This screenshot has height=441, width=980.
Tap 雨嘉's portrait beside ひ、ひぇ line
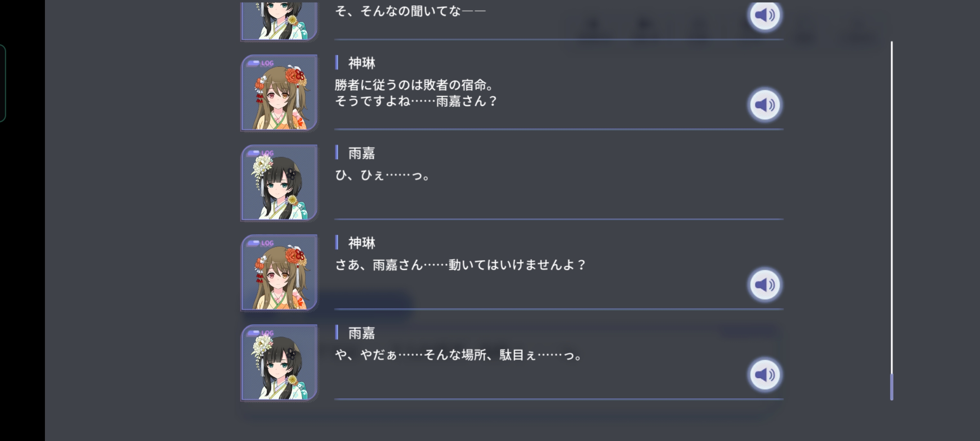pos(279,183)
